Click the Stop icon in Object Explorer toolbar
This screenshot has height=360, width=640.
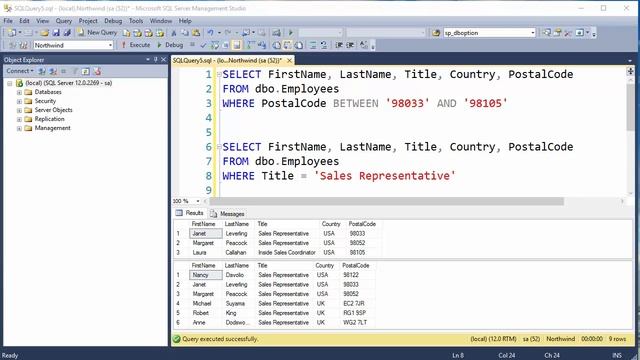click(63, 71)
